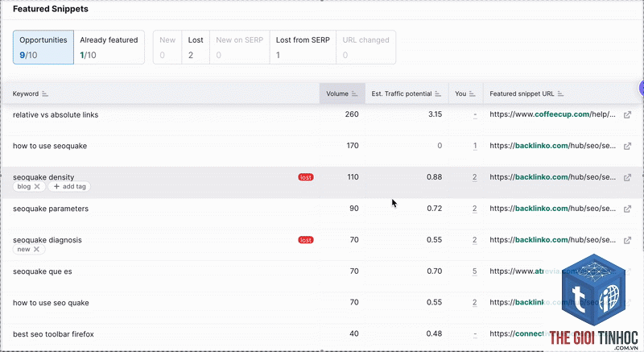Open backlinko URL for how to use seoquake
The image size is (644, 352).
tap(552, 146)
